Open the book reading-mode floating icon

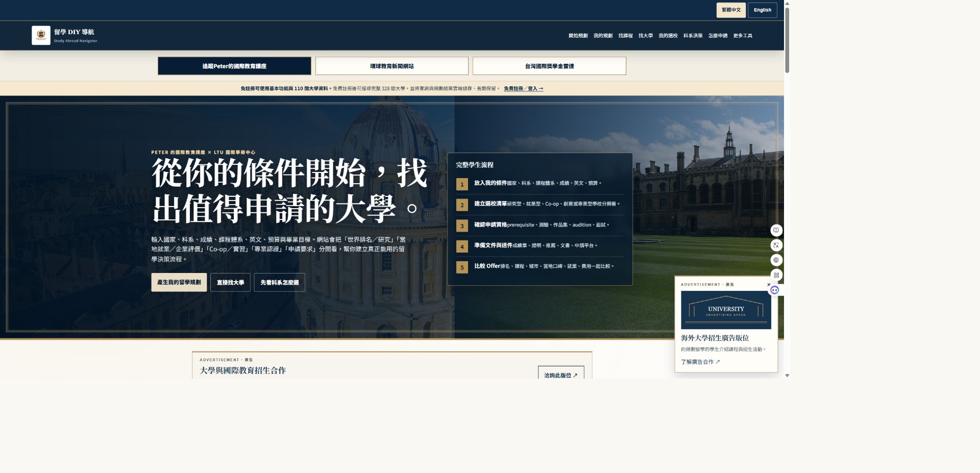776,230
